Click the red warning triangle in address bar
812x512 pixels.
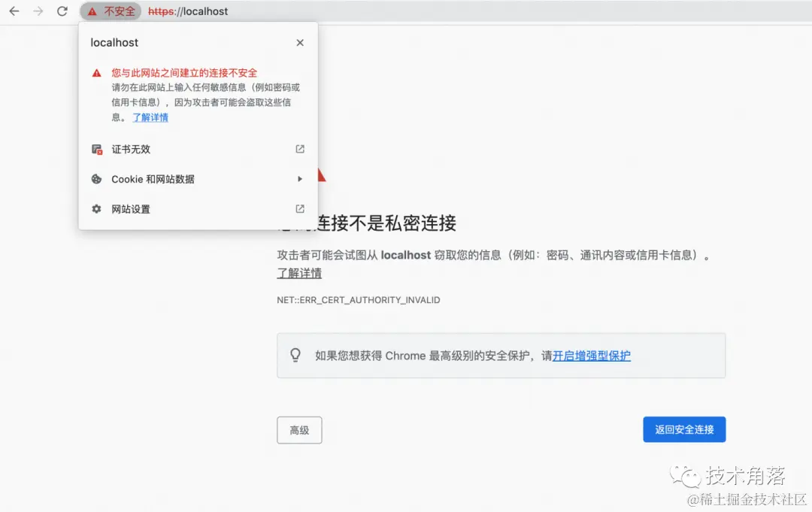(93, 11)
